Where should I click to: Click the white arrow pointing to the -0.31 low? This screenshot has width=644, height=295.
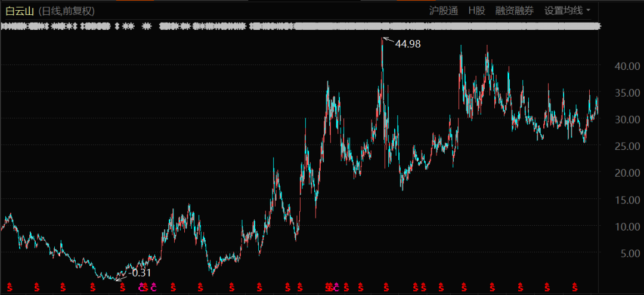pos(121,277)
